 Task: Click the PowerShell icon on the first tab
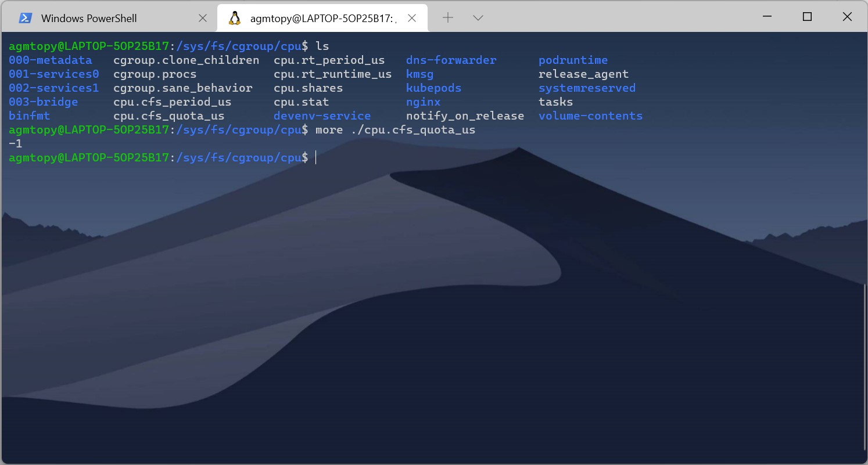25,18
